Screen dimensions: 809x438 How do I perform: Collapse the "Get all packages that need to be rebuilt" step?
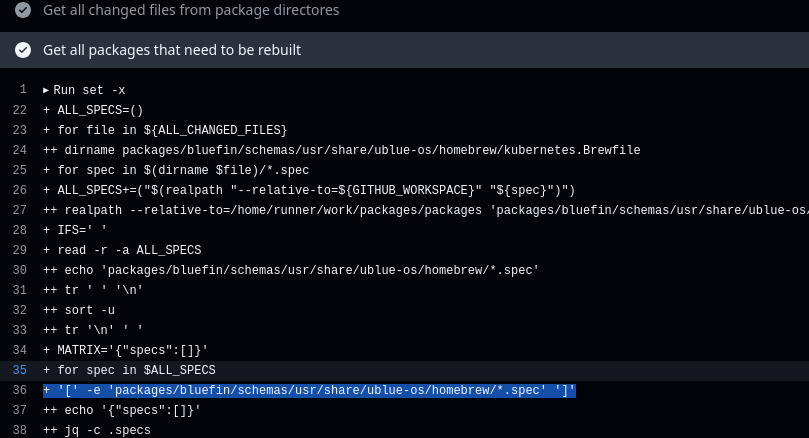click(x=172, y=50)
